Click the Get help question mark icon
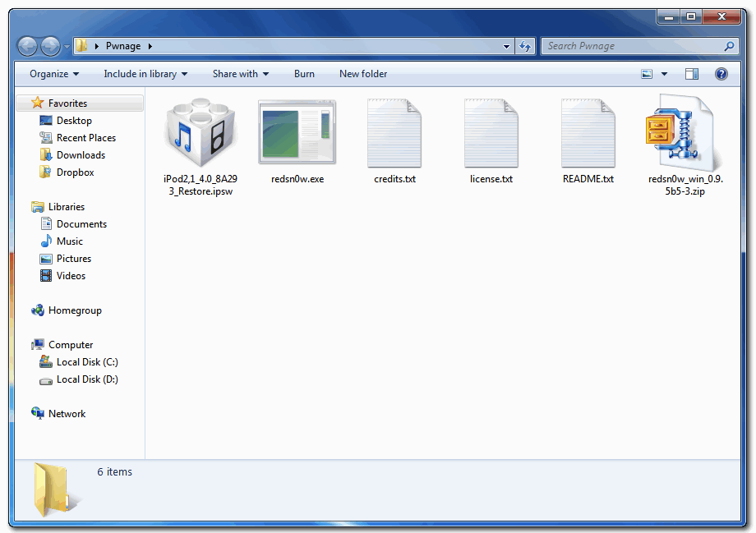Viewport: 756px width, 533px height. click(x=721, y=74)
